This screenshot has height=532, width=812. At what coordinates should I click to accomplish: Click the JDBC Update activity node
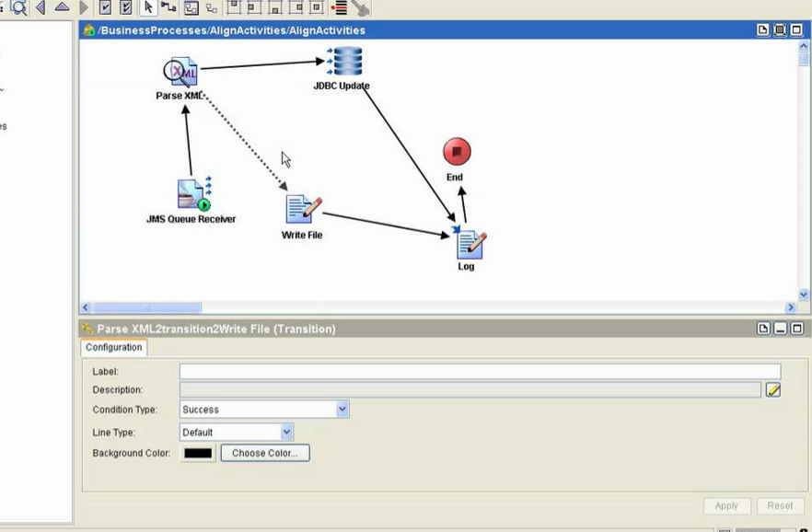coord(344,63)
